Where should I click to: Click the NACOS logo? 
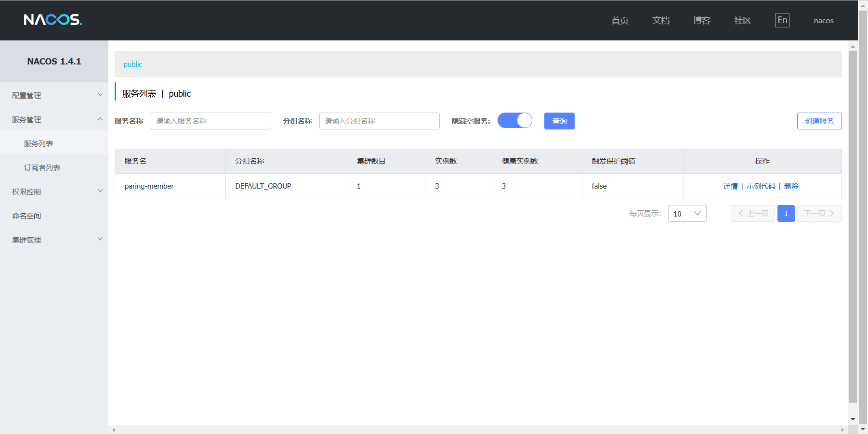53,20
